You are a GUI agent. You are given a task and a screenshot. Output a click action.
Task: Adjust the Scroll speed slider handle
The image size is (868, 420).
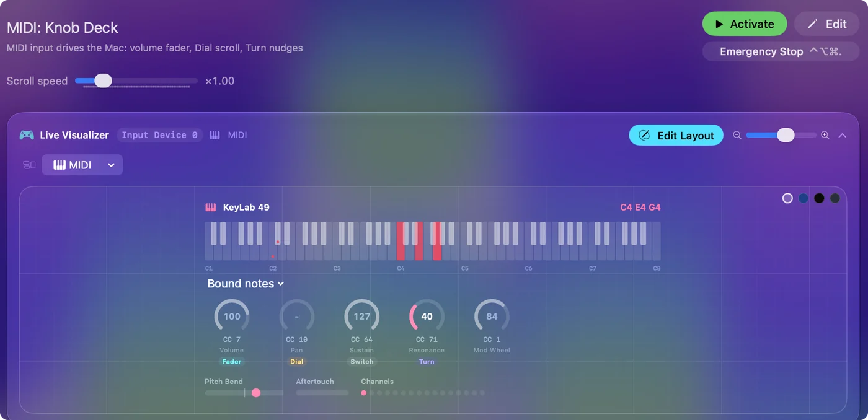coord(103,81)
